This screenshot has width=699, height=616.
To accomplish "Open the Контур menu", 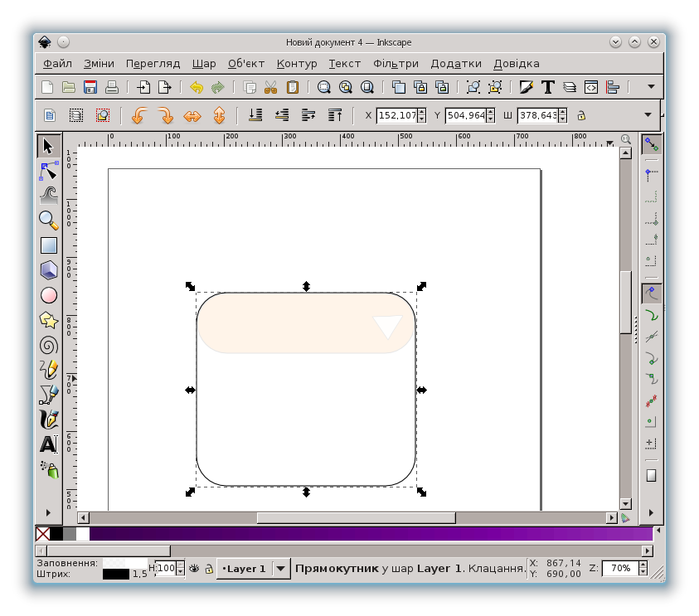I will tap(297, 63).
